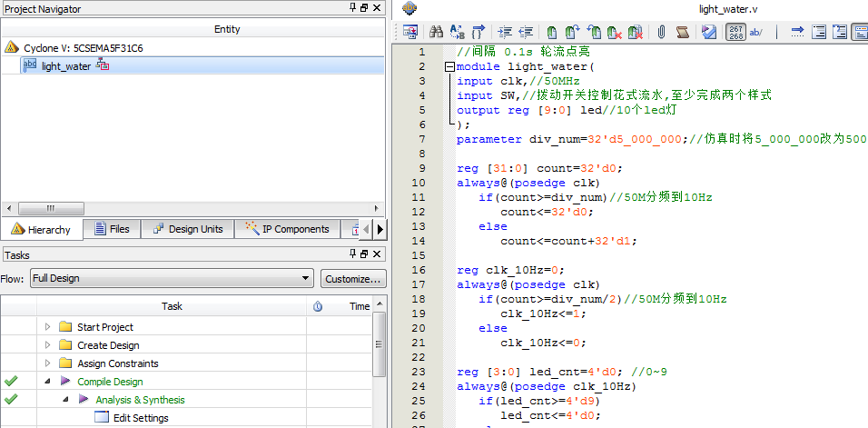Click the Compile Design task
Image resolution: width=868 pixels, height=428 pixels.
[x=110, y=382]
